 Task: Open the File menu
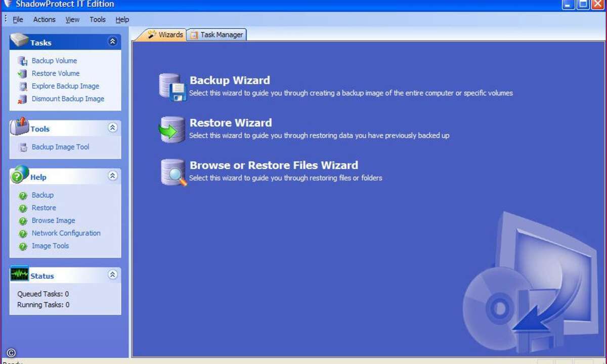[x=18, y=19]
